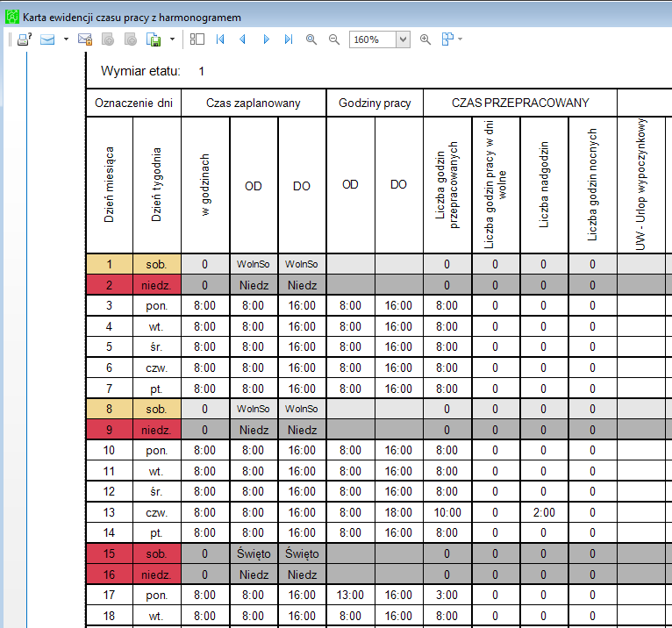
Task: Click the 'Karta ewidencji czasu pracy' window title
Action: click(x=132, y=18)
